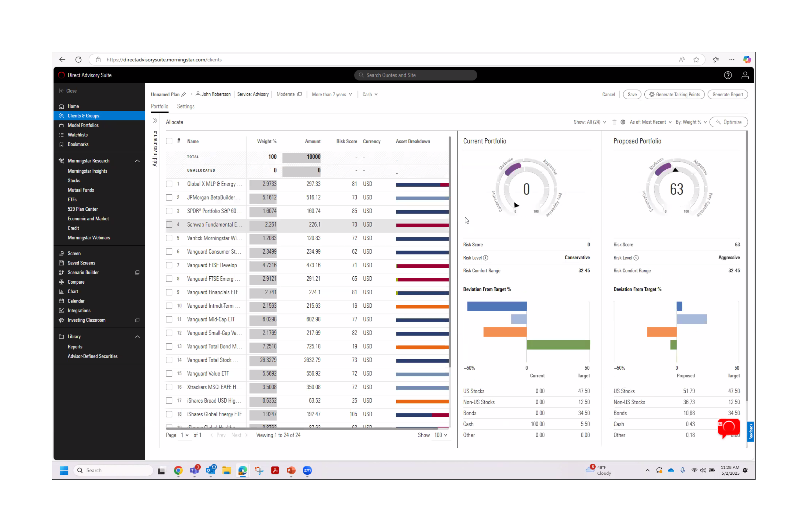Screen dimensions: 808x532
Task: Click the pencil icon beside Unnamed Plan
Action: (184, 94)
